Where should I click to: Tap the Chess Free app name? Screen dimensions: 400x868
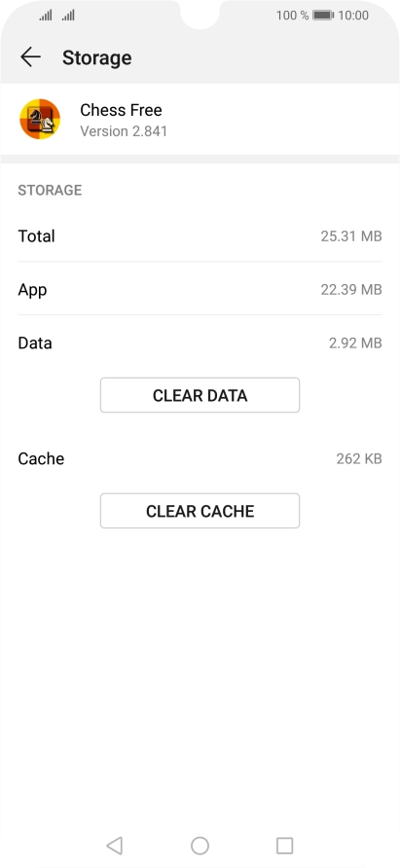click(x=122, y=110)
